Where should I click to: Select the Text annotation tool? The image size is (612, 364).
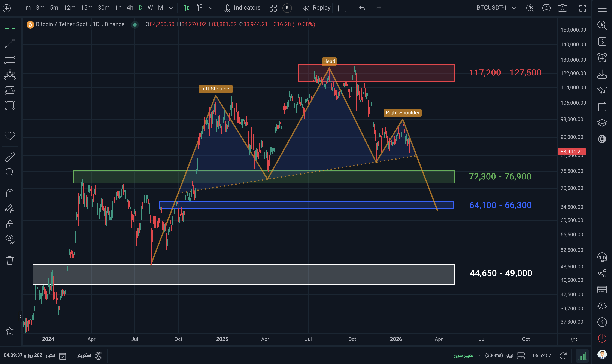click(10, 121)
